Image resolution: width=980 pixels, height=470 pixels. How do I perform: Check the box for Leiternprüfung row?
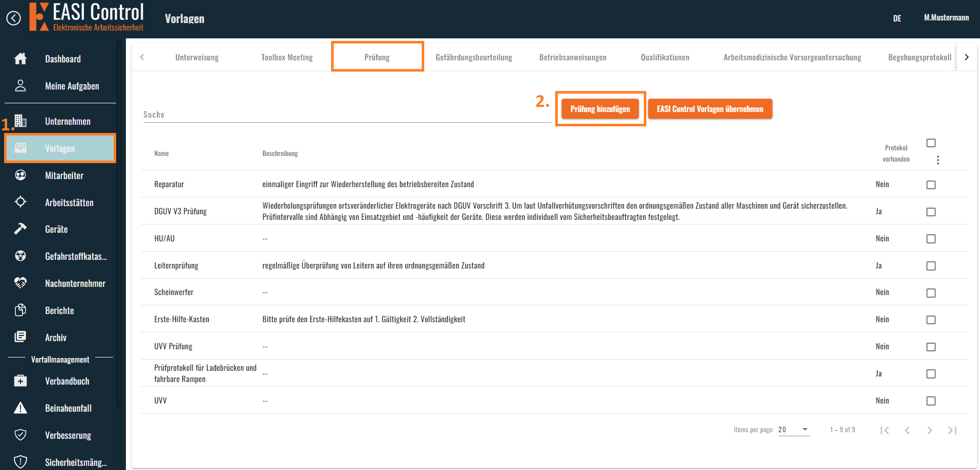pyautogui.click(x=931, y=266)
